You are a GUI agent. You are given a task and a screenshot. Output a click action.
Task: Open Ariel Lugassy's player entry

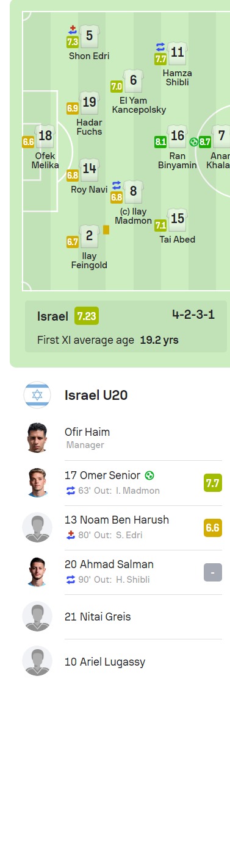click(x=122, y=661)
